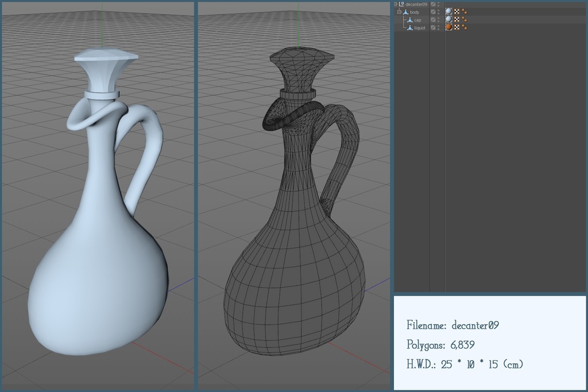This screenshot has width=588, height=392.
Task: Collapse the body object children
Action: pyautogui.click(x=400, y=12)
